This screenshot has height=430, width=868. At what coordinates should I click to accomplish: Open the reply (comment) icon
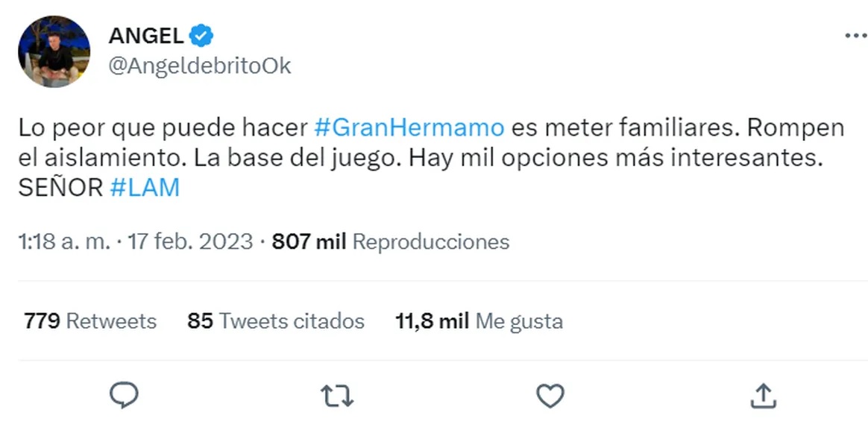pyautogui.click(x=125, y=396)
